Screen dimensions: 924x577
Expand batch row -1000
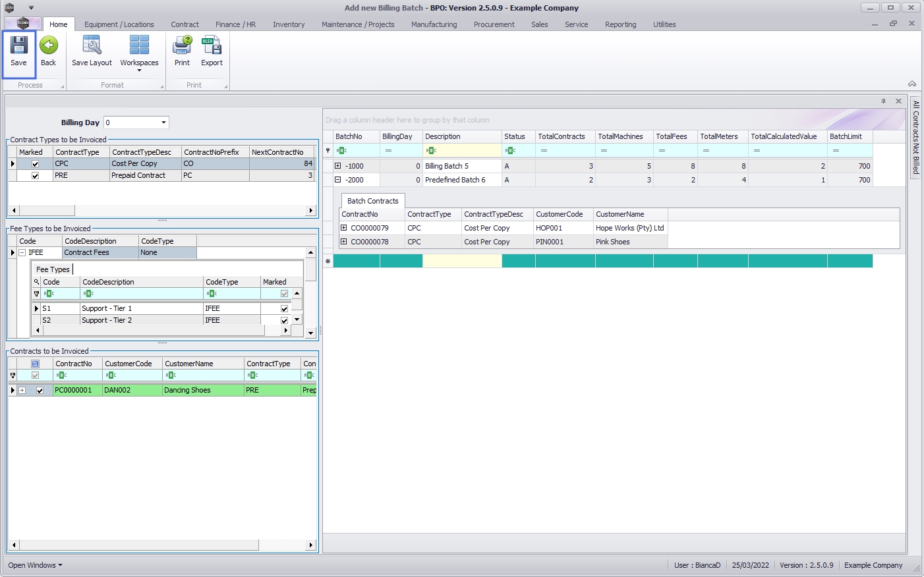click(x=338, y=166)
